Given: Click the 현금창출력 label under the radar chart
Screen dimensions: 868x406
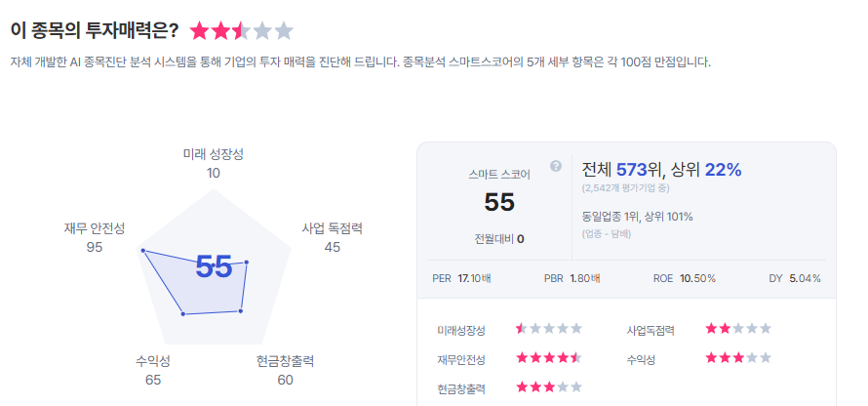Looking at the screenshot, I should (x=285, y=361).
